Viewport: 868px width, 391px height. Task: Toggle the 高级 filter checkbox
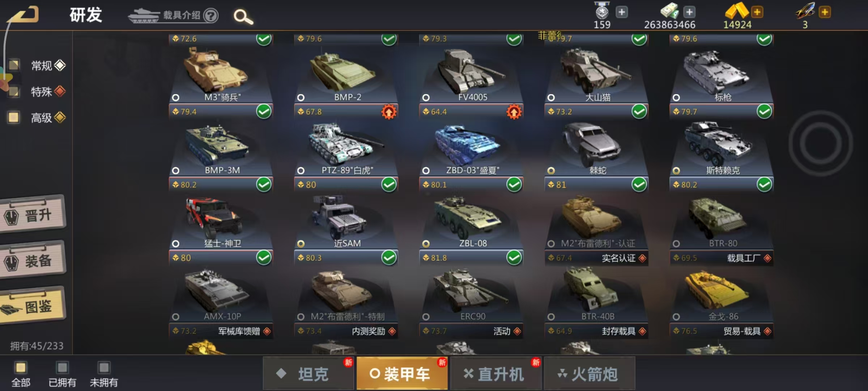tap(14, 117)
